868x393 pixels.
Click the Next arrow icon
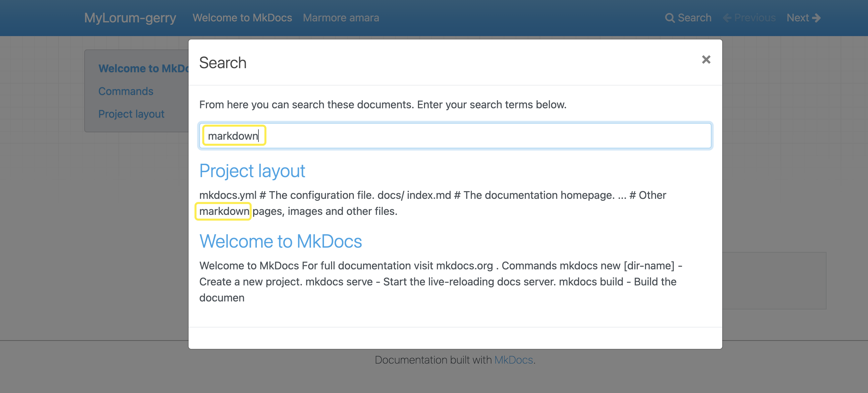pyautogui.click(x=816, y=18)
